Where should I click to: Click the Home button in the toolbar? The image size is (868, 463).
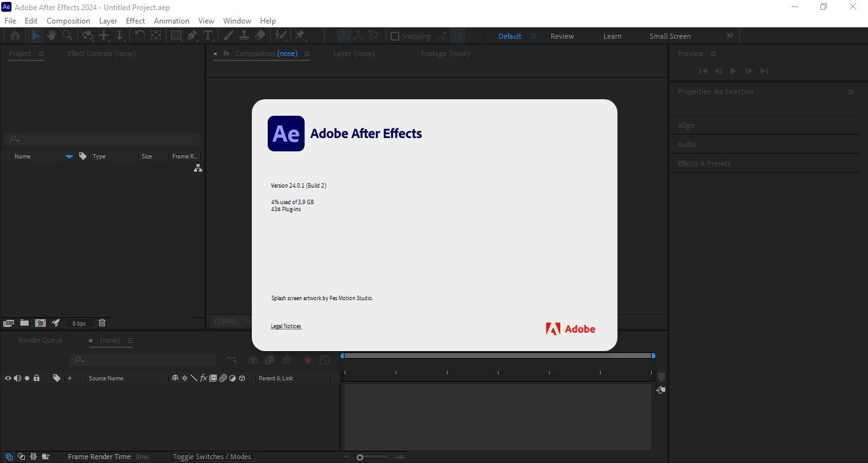15,36
